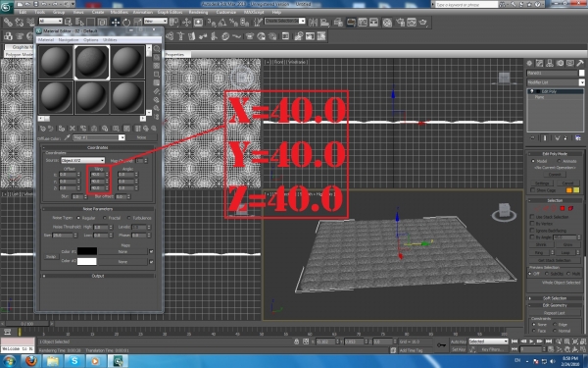Image resolution: width=588 pixels, height=368 pixels.
Task: Toggle the Angle Snap icon
Action: tap(222, 23)
